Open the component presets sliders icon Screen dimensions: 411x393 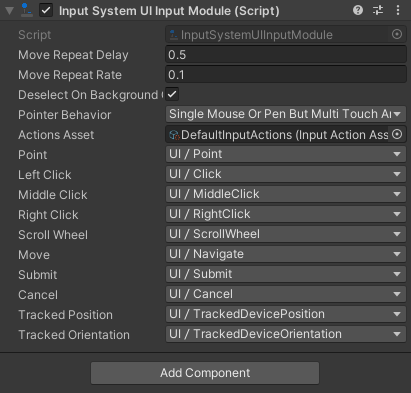coord(378,10)
